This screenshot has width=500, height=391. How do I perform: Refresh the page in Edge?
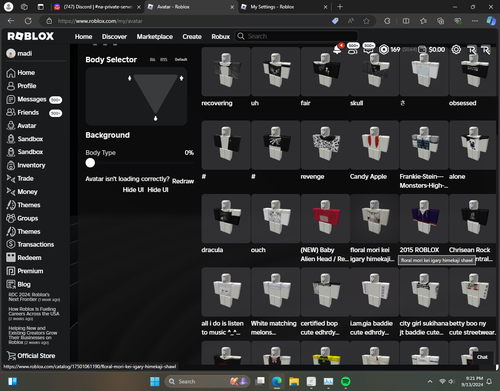point(28,21)
